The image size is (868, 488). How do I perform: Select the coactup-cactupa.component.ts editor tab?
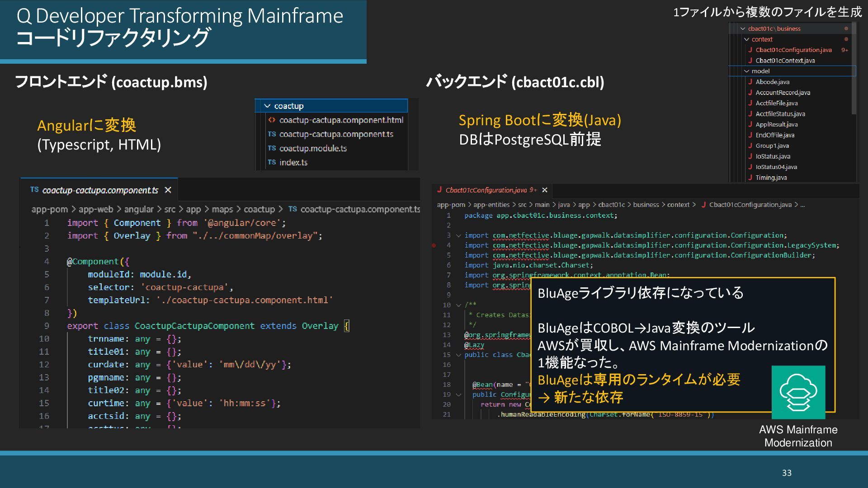point(100,190)
